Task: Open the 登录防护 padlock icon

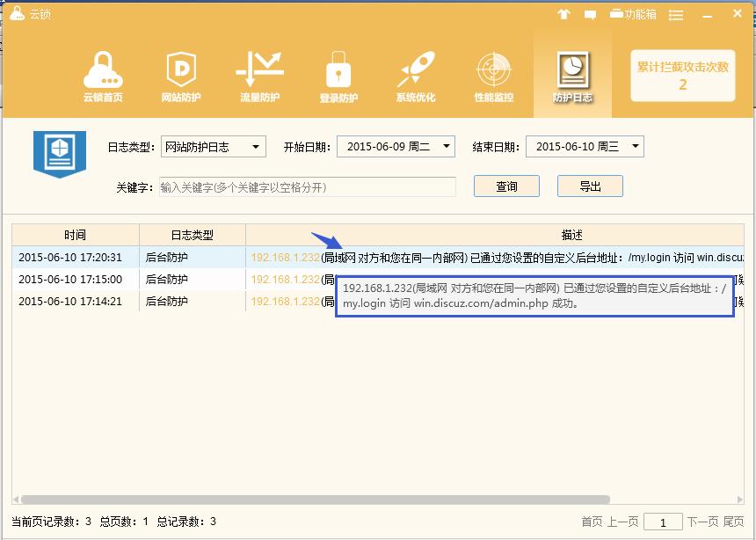Action: (x=338, y=77)
